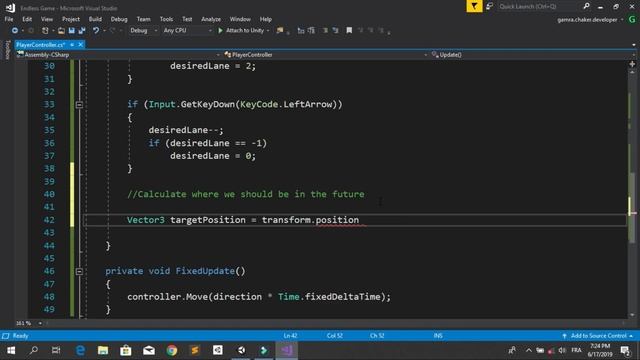Click the Comment Selection toolbar icon

pyautogui.click(x=325, y=30)
